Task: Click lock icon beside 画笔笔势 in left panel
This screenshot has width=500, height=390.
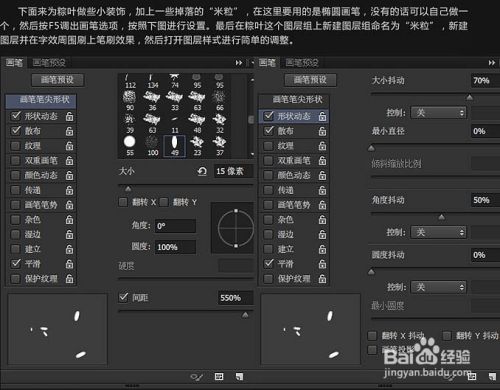Action: coord(69,205)
